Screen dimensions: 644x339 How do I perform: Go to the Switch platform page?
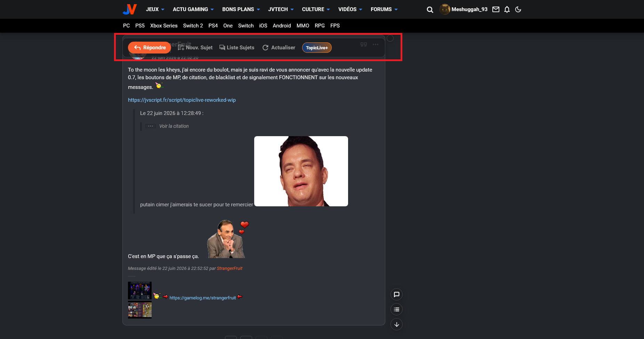[x=246, y=26]
